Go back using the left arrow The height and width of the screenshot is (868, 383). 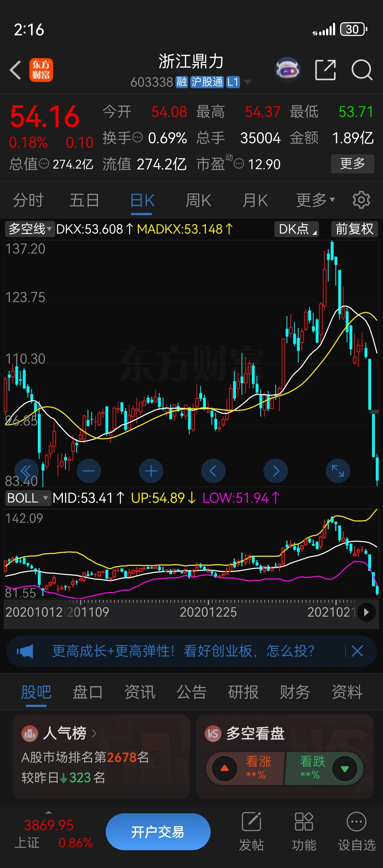point(16,70)
